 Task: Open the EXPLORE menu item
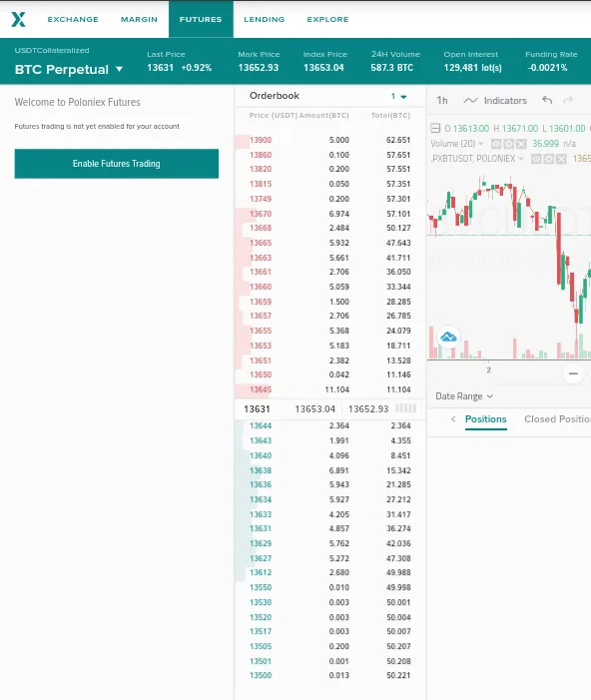(327, 19)
